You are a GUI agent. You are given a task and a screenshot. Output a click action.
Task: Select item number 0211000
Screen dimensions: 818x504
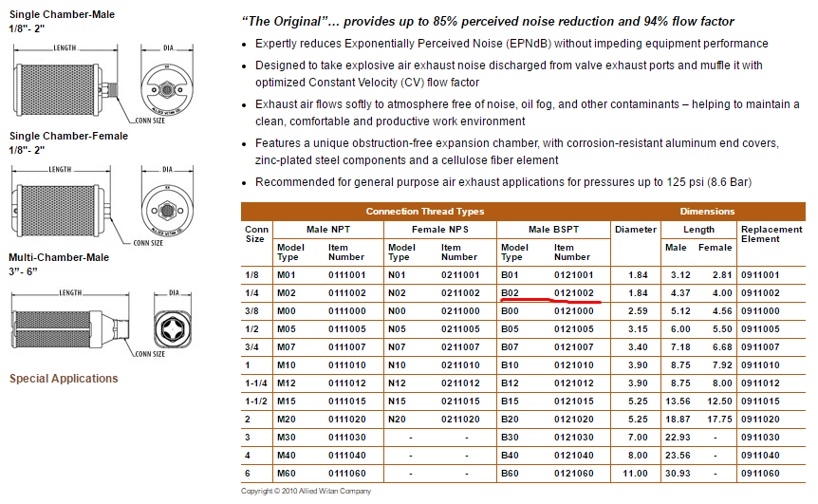[460, 311]
